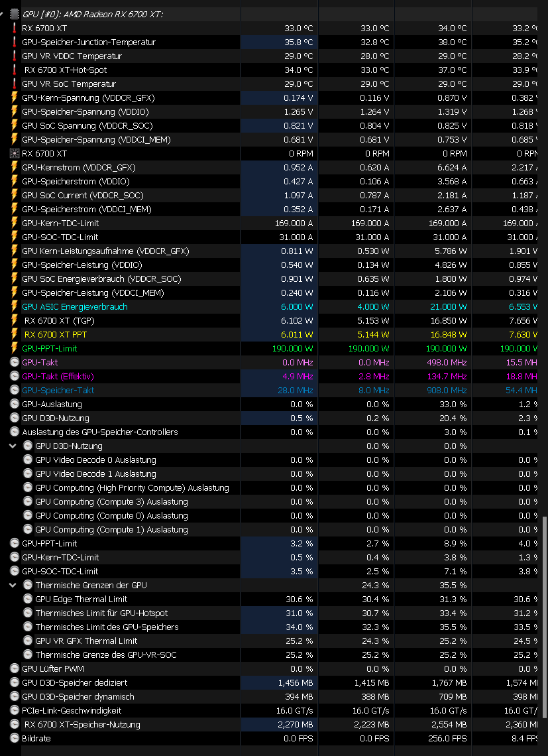This screenshot has width=548, height=756.
Task: Click clock icon of PCIe-Link-Geschwindigkeit
Action: (15, 711)
